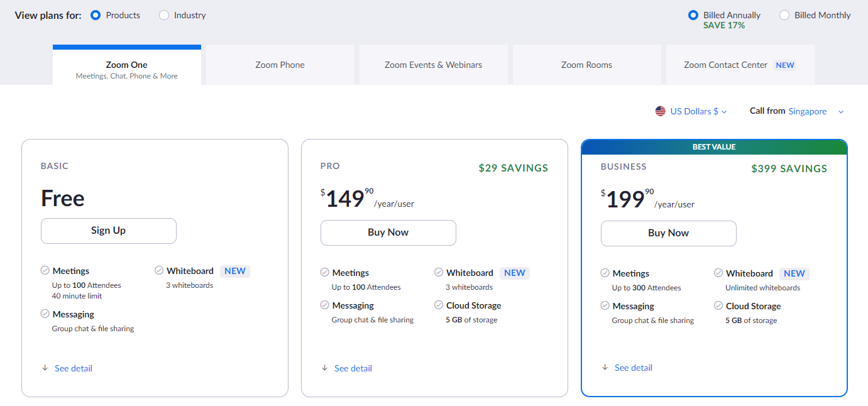This screenshot has width=868, height=406.
Task: Choose the Billed Monthly option
Action: 784,15
